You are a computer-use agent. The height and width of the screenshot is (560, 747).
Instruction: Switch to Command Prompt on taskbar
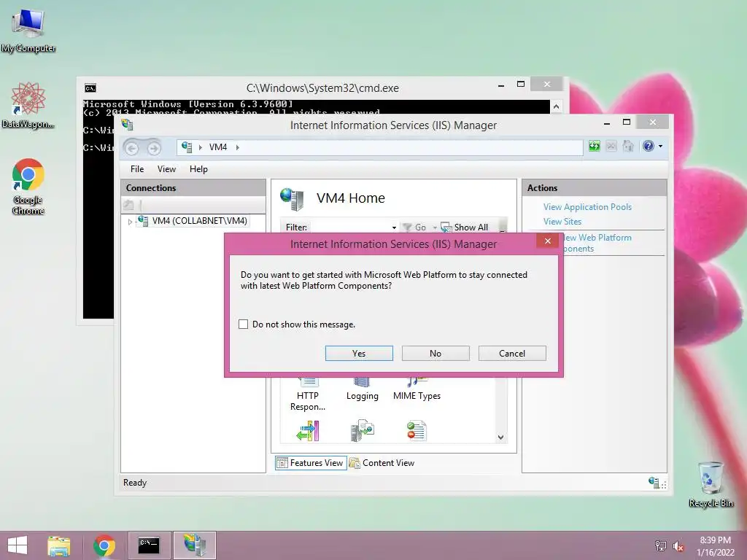pyautogui.click(x=149, y=545)
